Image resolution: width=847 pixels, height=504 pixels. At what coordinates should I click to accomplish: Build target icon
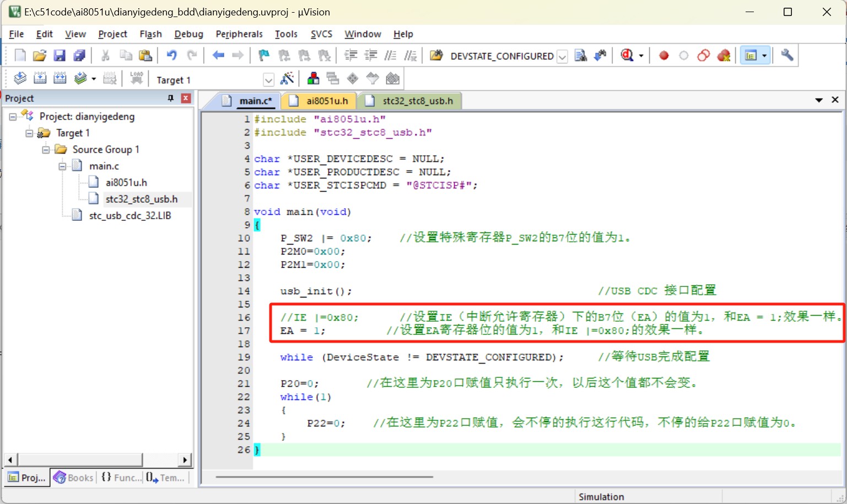40,78
